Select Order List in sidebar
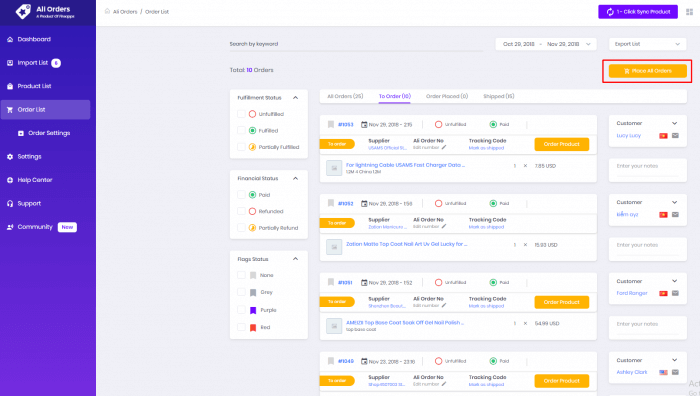The height and width of the screenshot is (396, 700). (46, 109)
